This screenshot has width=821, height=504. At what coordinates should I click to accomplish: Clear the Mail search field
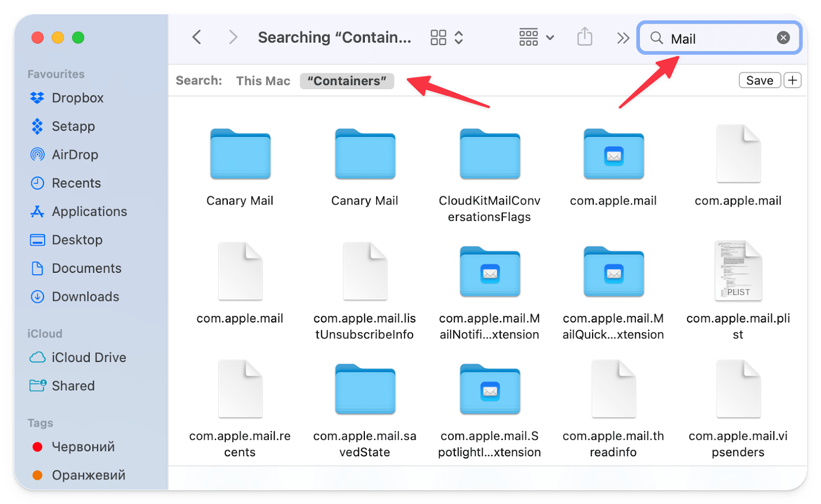coord(783,37)
